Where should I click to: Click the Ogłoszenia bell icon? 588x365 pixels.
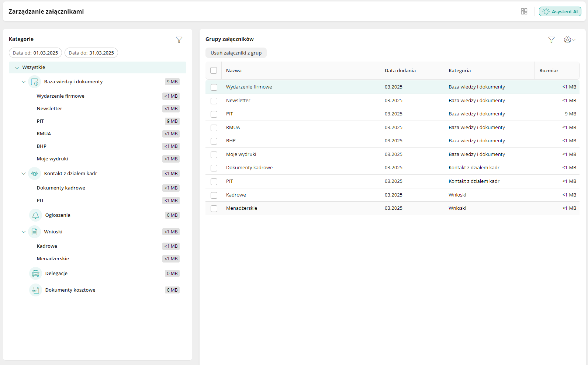click(x=35, y=215)
